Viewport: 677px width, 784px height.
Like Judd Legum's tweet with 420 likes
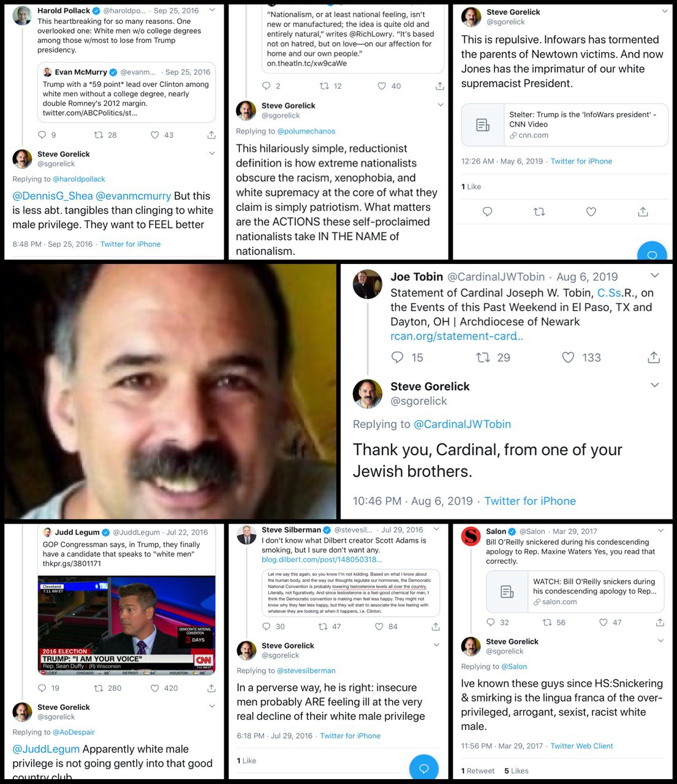155,688
